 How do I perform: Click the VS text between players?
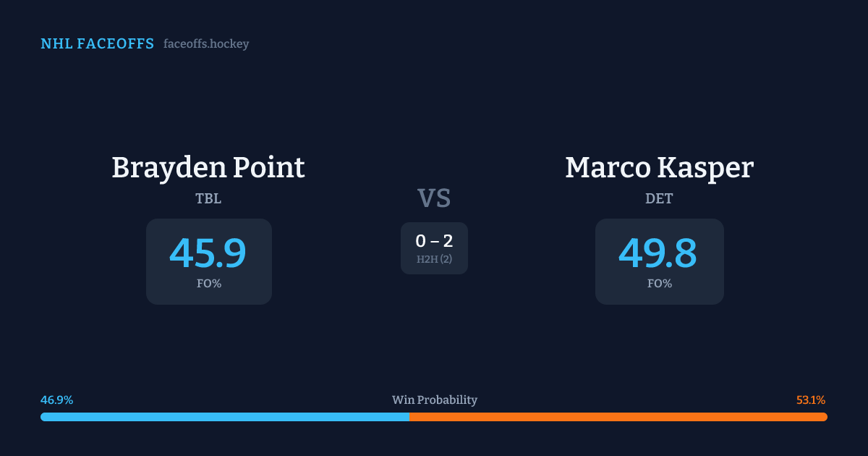(x=434, y=198)
